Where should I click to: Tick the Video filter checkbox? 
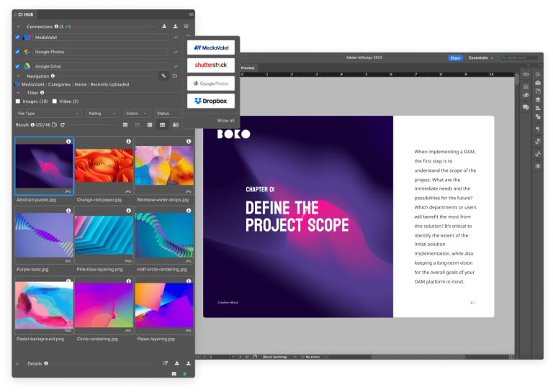[x=53, y=101]
